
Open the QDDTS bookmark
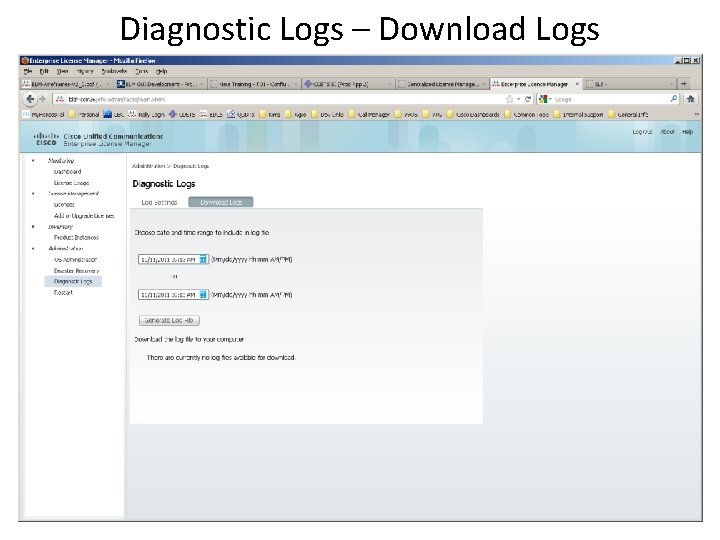coord(241,114)
